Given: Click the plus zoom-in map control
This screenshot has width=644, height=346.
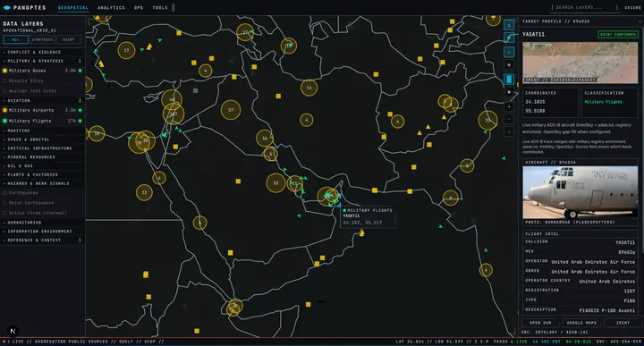Looking at the screenshot, I should [x=509, y=106].
